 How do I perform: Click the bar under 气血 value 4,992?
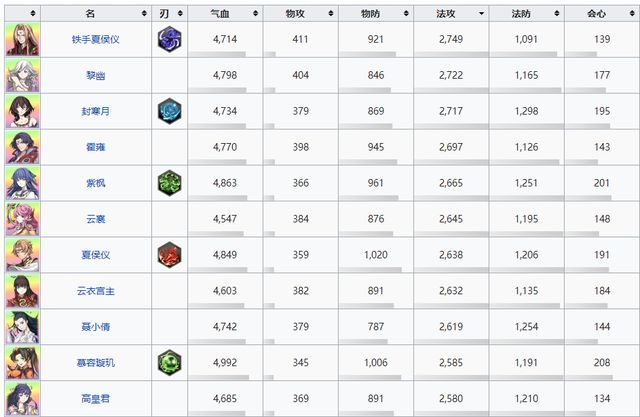click(227, 379)
